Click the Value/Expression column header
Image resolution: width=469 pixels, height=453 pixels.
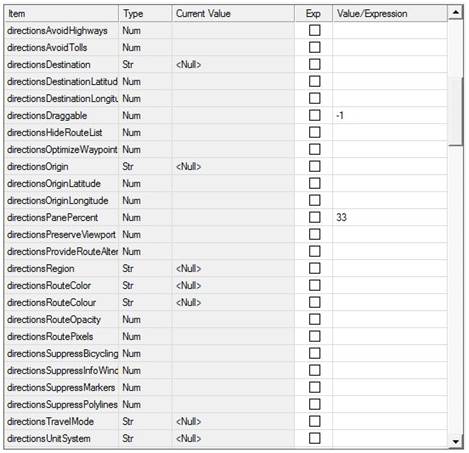[390, 14]
